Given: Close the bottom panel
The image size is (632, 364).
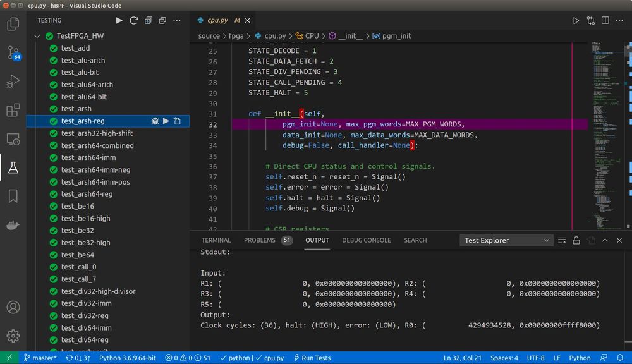Looking at the screenshot, I should [619, 240].
